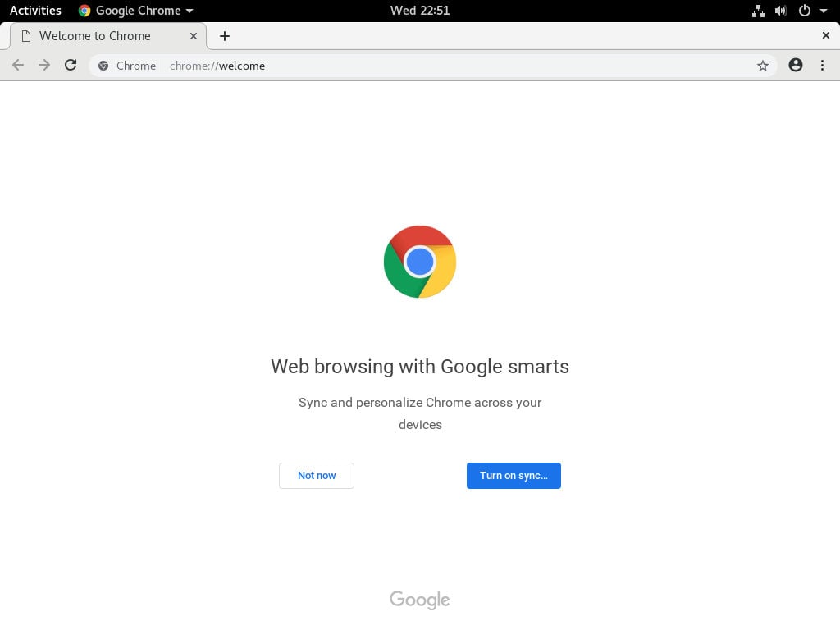Open the network status icon in top bar
The width and height of the screenshot is (840, 630).
[758, 11]
